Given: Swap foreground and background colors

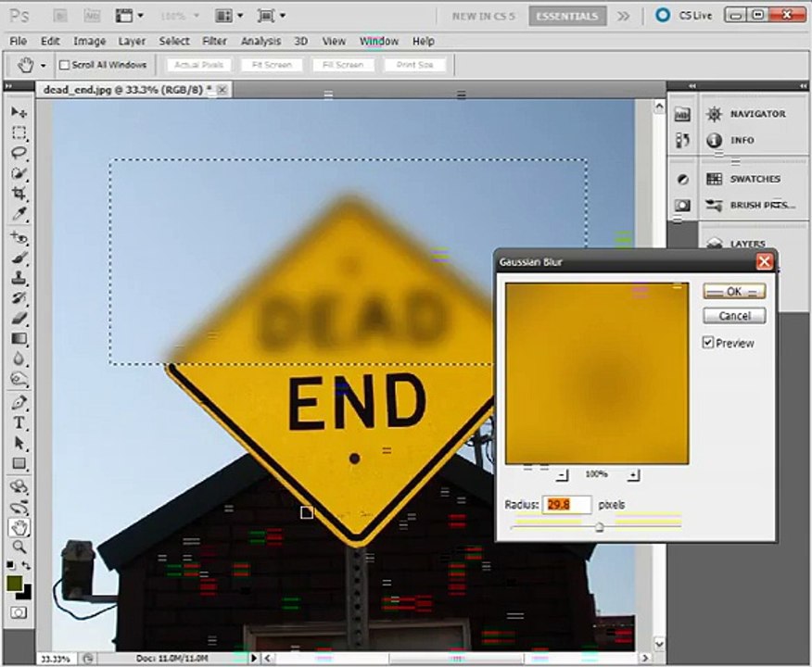Looking at the screenshot, I should tap(26, 566).
